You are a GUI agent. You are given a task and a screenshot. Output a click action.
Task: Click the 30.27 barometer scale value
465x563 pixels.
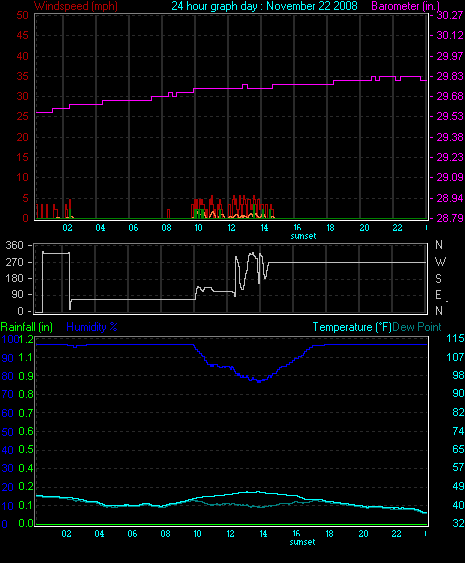[x=450, y=15]
